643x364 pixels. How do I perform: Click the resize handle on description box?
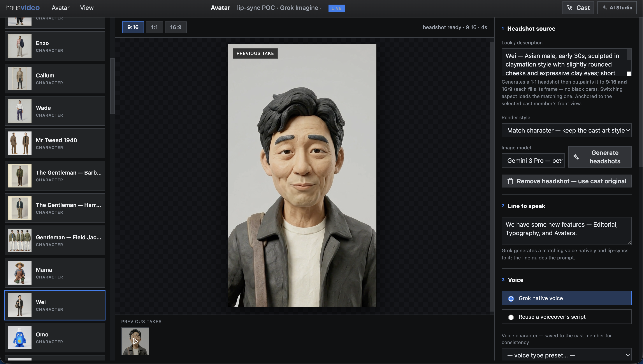pyautogui.click(x=629, y=74)
